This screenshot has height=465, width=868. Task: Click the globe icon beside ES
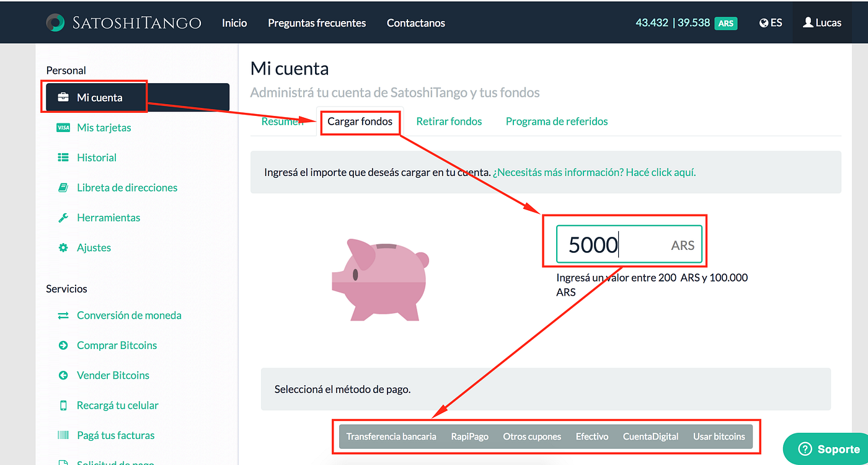(764, 23)
